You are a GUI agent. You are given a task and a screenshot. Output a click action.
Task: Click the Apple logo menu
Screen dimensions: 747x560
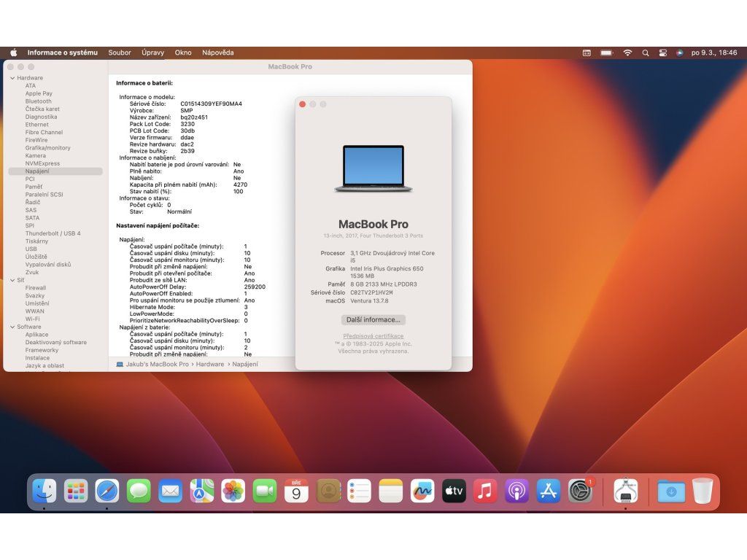pyautogui.click(x=13, y=52)
